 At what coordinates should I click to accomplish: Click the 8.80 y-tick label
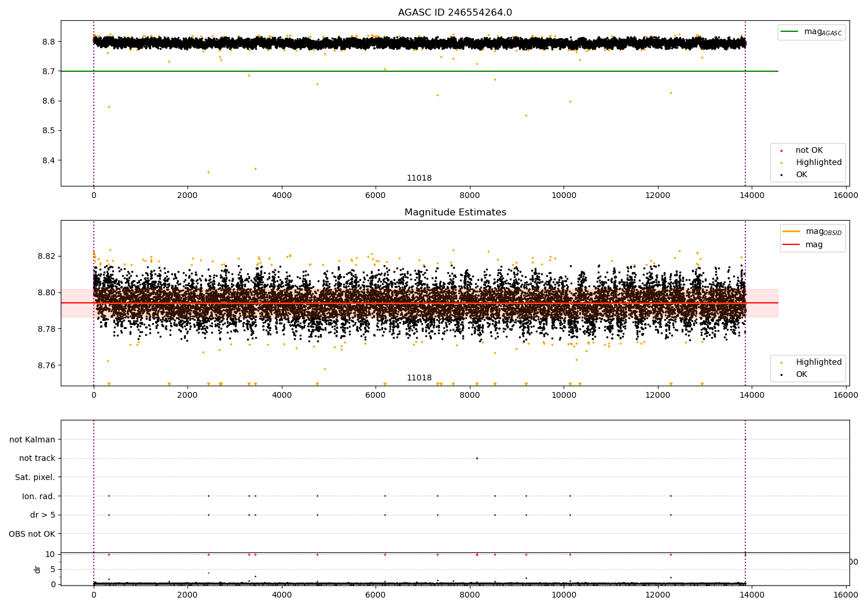click(45, 293)
